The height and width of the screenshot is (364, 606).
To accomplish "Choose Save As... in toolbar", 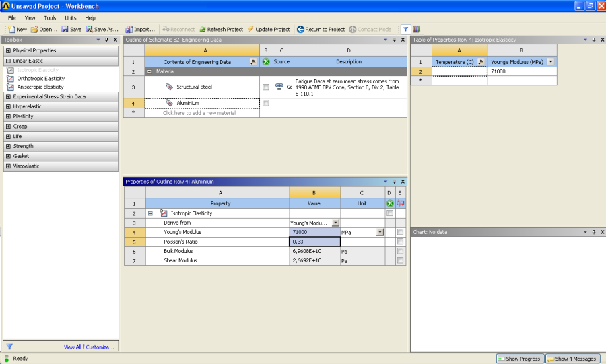I will coord(102,30).
